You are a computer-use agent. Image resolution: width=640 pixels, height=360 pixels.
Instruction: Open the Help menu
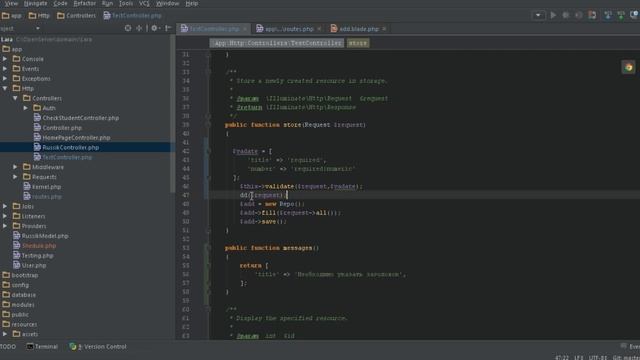(191, 3)
